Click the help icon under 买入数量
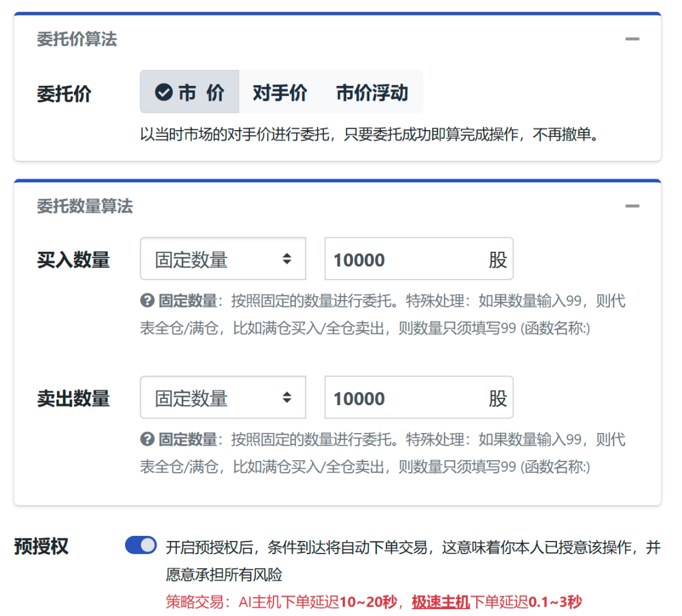 point(147,300)
